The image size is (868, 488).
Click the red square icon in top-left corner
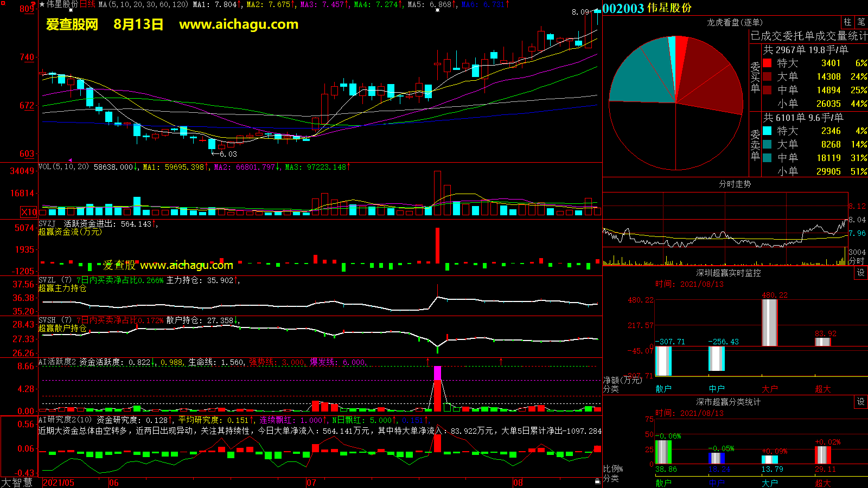3,3
